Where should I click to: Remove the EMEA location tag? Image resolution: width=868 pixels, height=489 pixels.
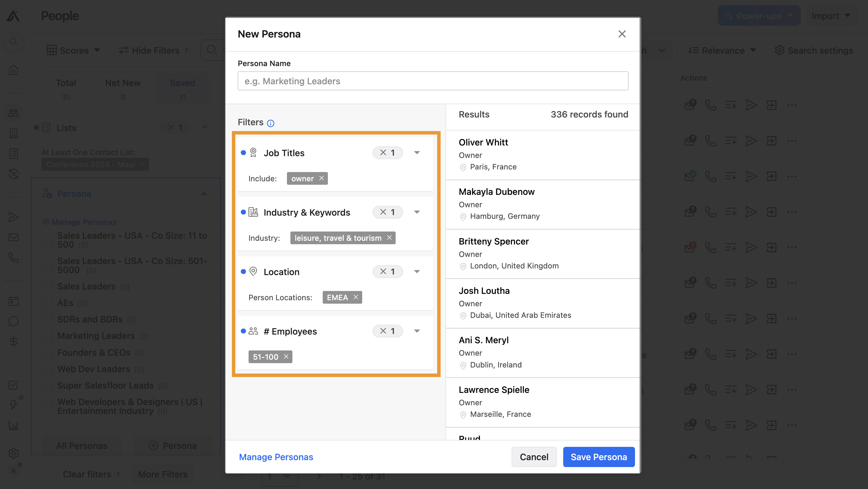[x=356, y=297]
